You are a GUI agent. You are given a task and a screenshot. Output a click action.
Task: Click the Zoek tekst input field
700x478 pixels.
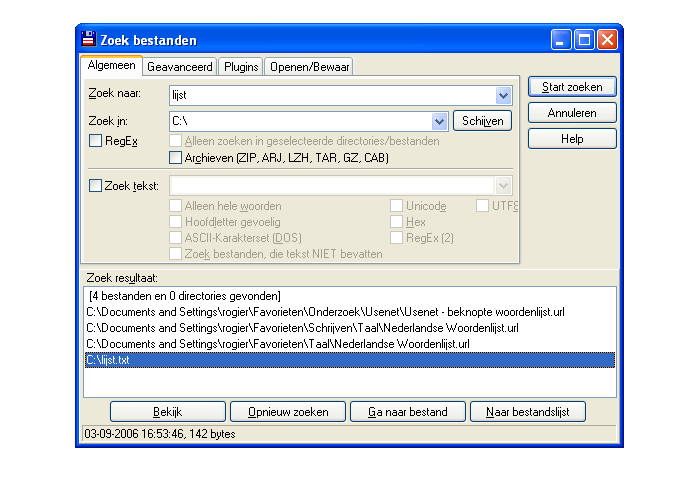point(332,186)
